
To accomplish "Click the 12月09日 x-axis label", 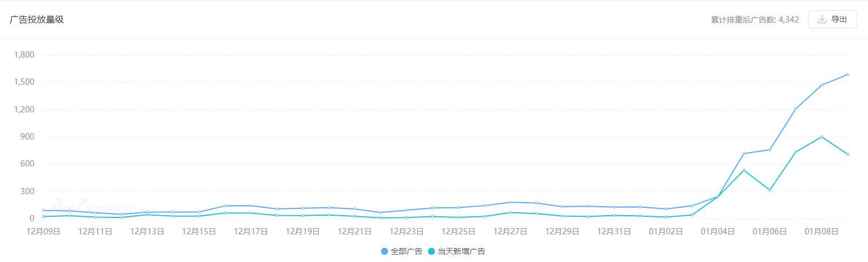I will [44, 231].
